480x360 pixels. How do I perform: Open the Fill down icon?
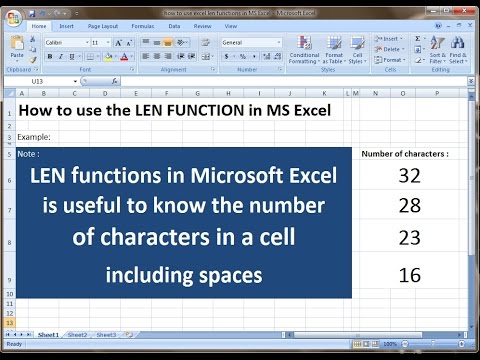(418, 50)
